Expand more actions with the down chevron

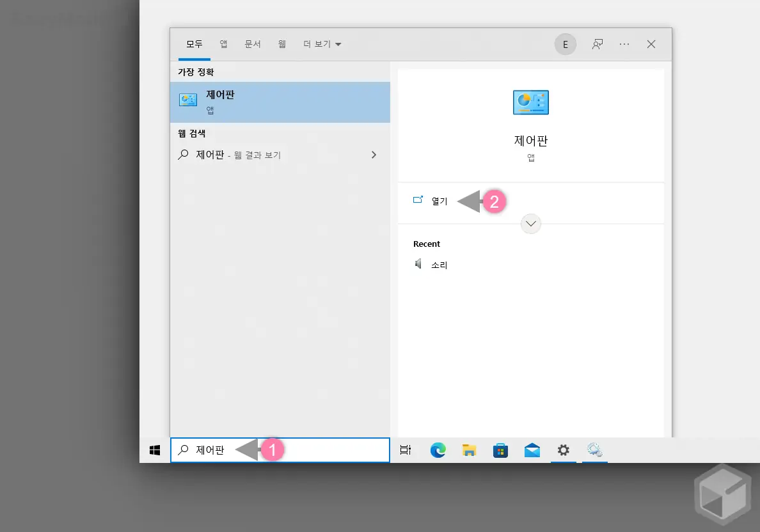(531, 224)
